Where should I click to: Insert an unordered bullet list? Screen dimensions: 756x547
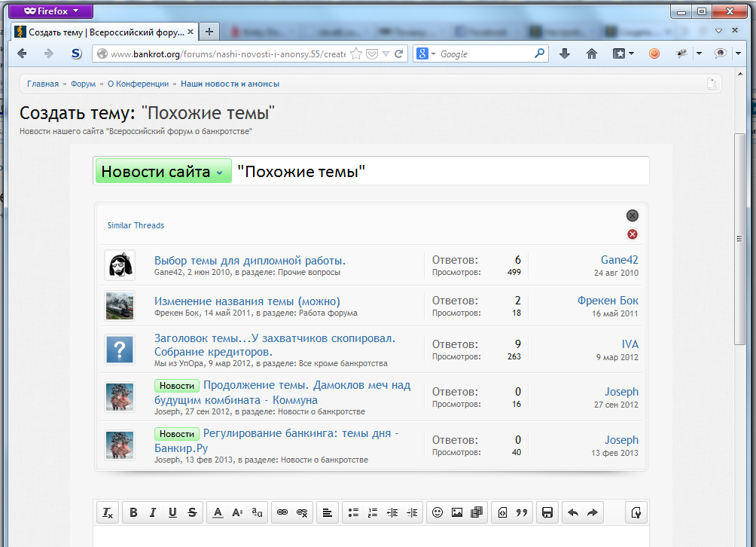tap(352, 513)
